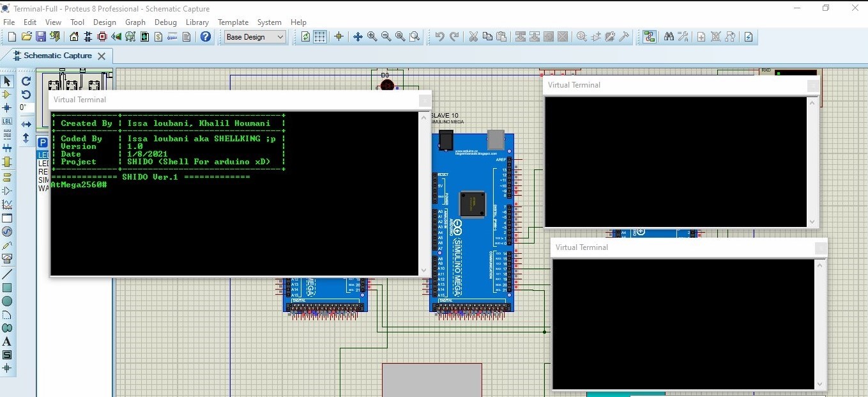The width and height of the screenshot is (868, 397).
Task: Zoom to a selected area
Action: coord(415,37)
